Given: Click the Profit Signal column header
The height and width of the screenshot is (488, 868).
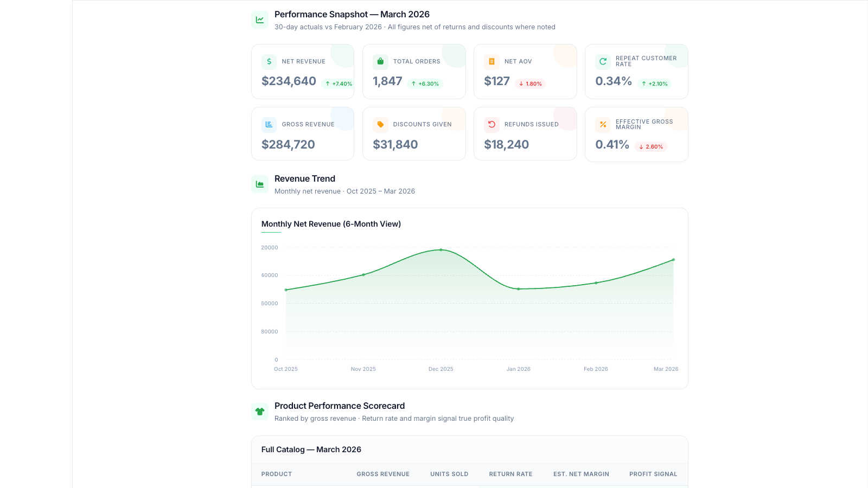Looking at the screenshot, I should tap(653, 474).
